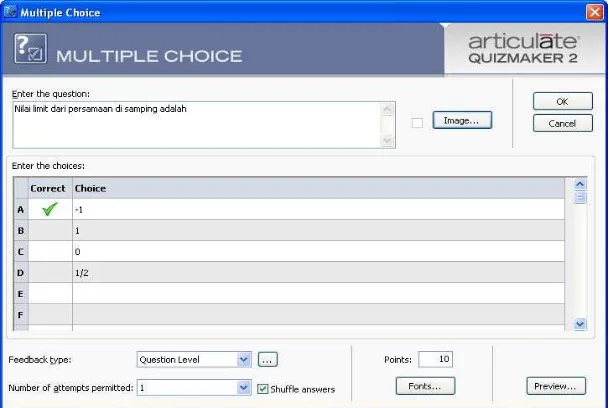610x408 pixels.
Task: Open the Fonts dialog
Action: click(x=425, y=386)
